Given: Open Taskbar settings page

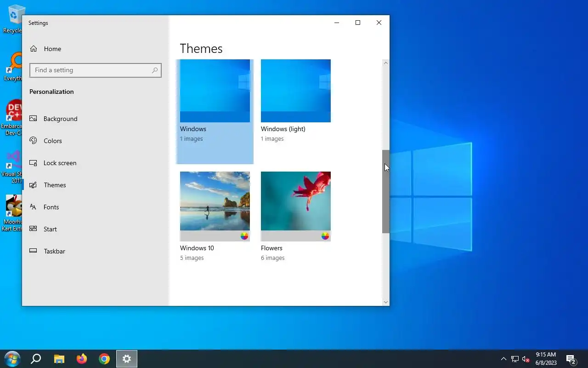Looking at the screenshot, I should pos(95,251).
